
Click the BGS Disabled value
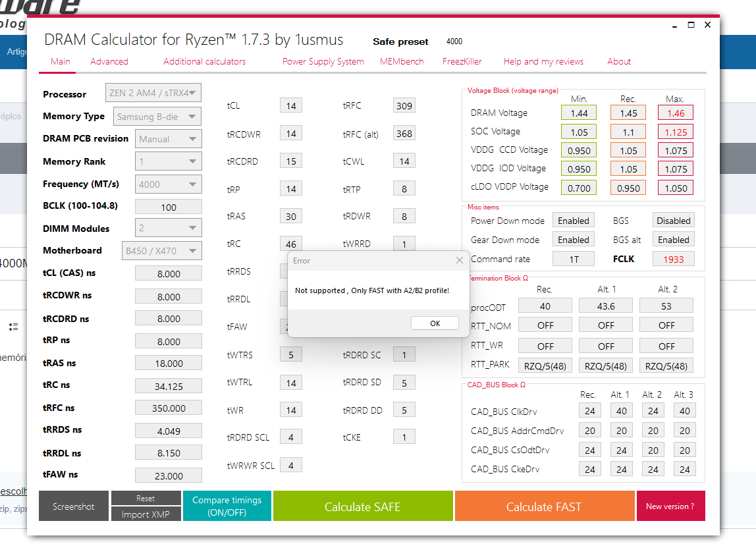pyautogui.click(x=674, y=221)
